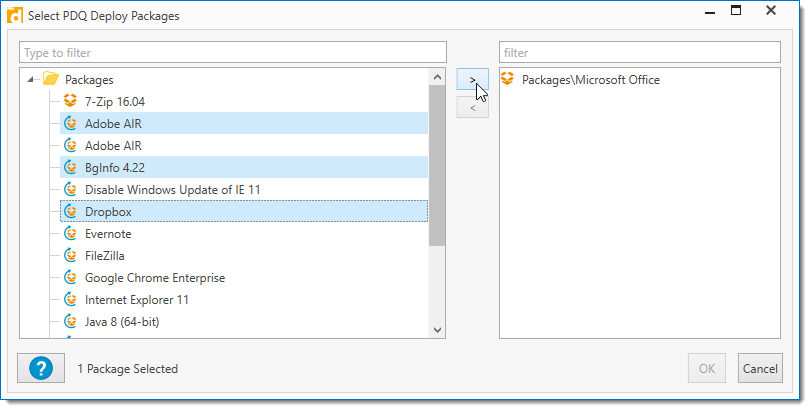Screen dimensions: 810x410
Task: Add selected packages with the > button
Action: point(472,80)
